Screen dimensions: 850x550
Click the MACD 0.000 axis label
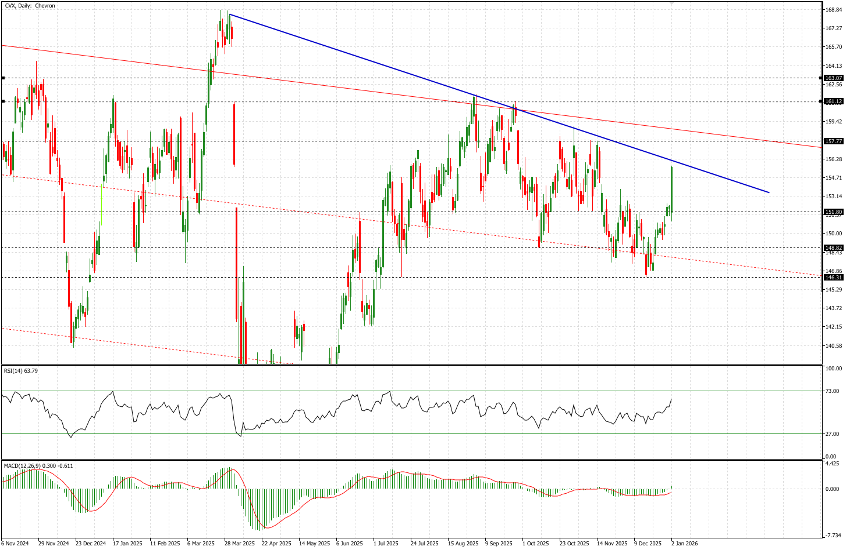pyautogui.click(x=831, y=489)
